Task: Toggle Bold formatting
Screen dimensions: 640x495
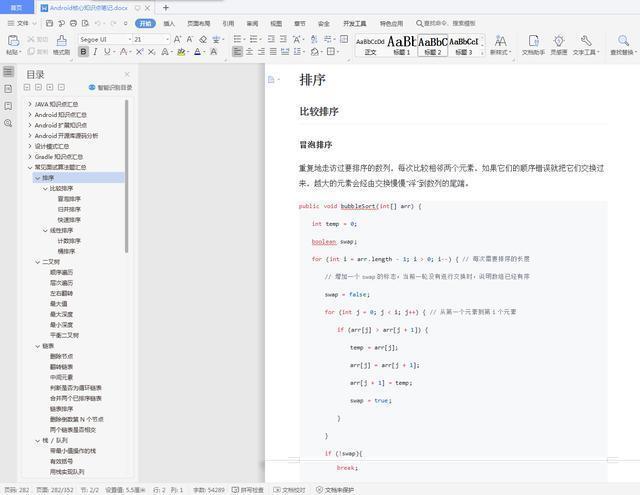Action: [x=83, y=52]
